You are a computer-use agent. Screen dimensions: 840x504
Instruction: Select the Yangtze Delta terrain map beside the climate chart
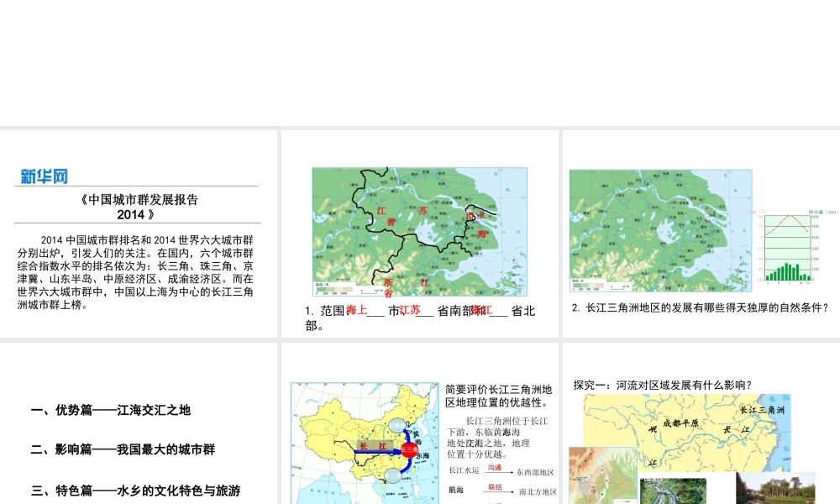coord(660,231)
